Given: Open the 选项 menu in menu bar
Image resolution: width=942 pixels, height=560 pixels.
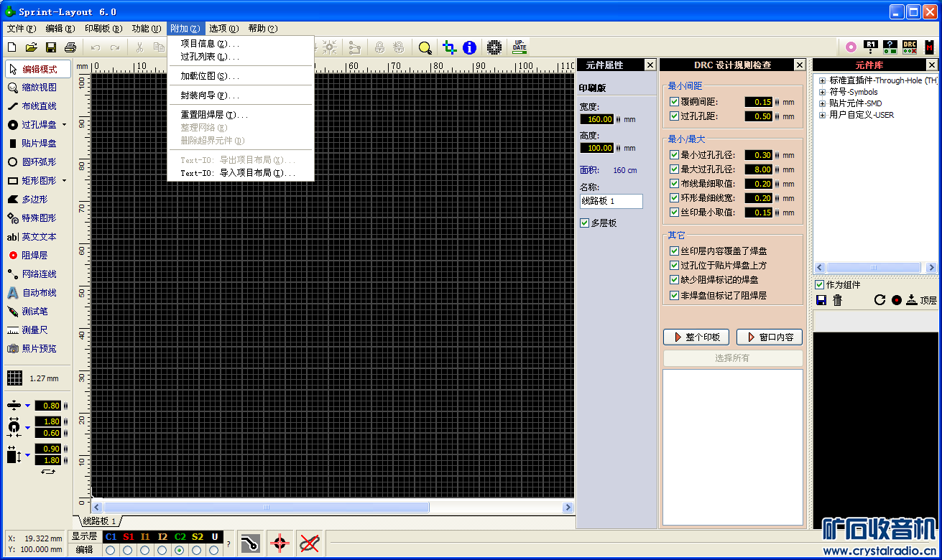Looking at the screenshot, I should click(x=223, y=29).
